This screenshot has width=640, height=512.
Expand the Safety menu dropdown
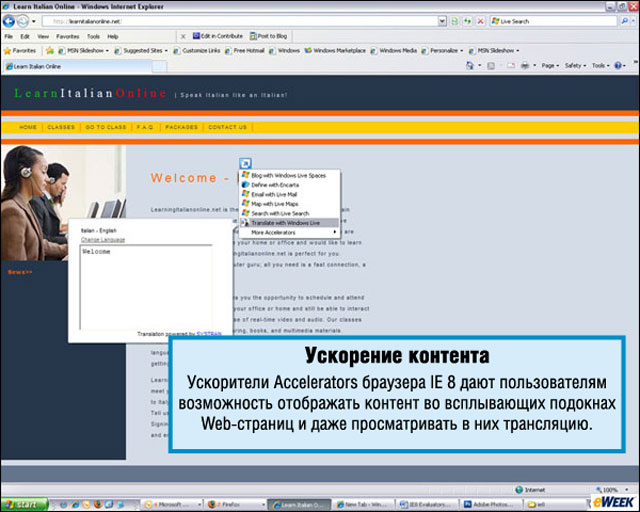tap(576, 66)
